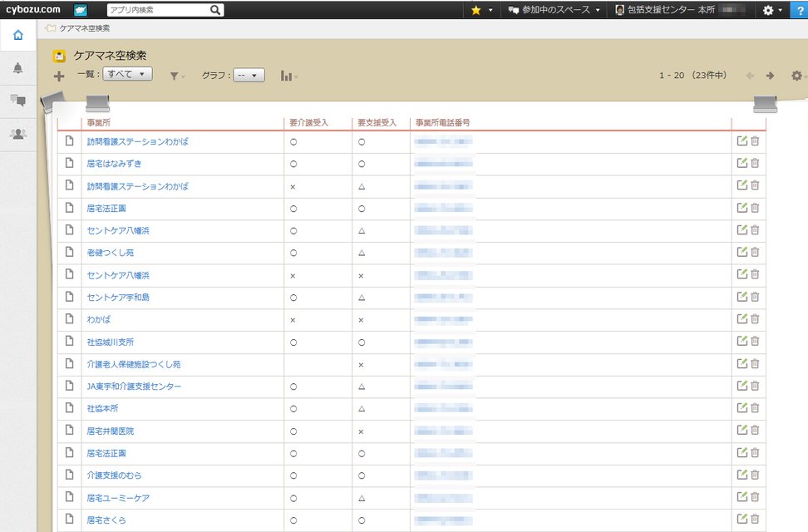The height and width of the screenshot is (532, 808).
Task: Open 居宅はなみずき facility link
Action: point(114,164)
